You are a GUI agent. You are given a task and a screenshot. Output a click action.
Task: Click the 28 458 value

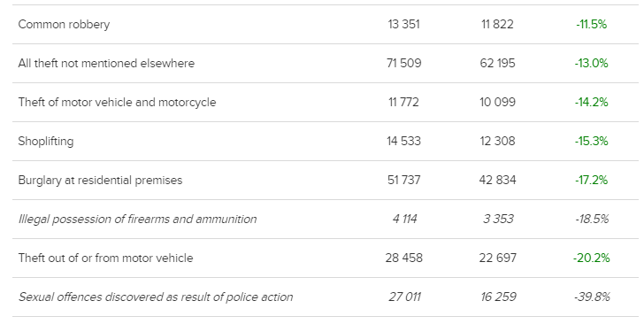click(403, 258)
